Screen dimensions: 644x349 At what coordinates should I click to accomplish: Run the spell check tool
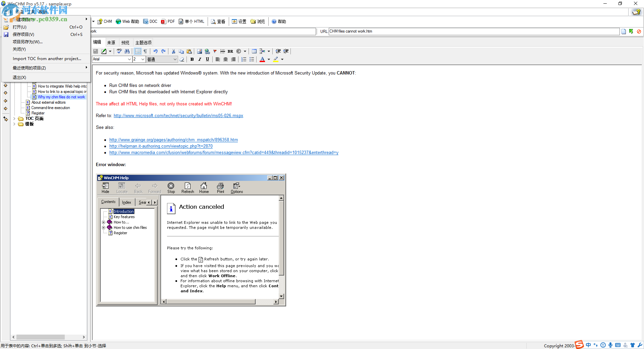pos(119,51)
